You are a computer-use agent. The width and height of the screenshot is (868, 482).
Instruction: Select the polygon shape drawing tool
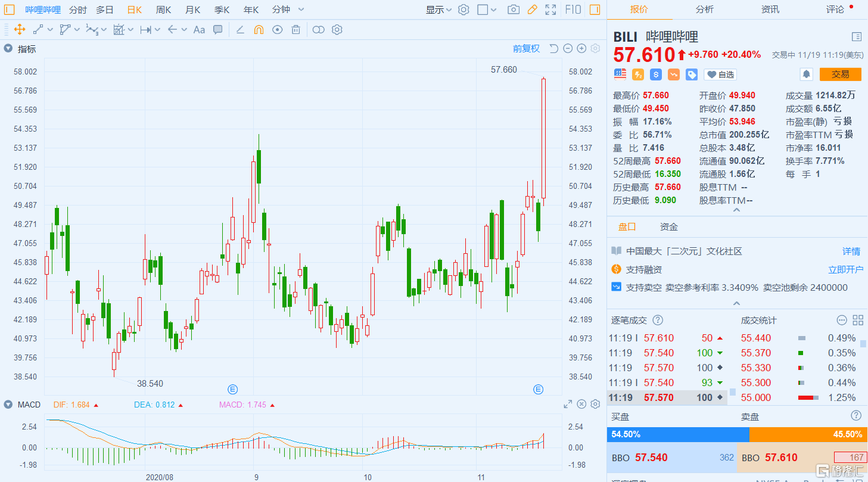pyautogui.click(x=65, y=29)
